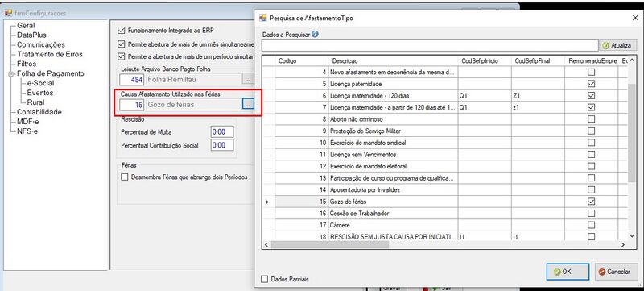Click the code field showing 484
Image resolution: width=644 pixels, height=291 pixels.
tap(132, 79)
